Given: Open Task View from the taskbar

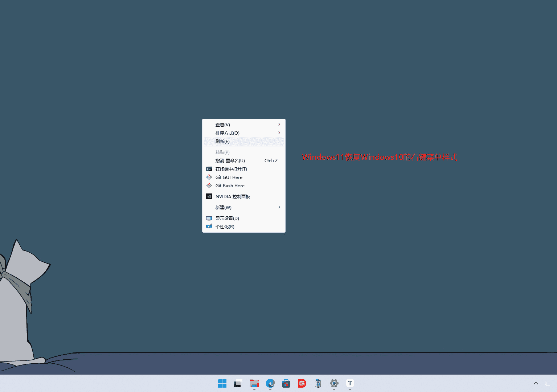Looking at the screenshot, I should (x=238, y=383).
